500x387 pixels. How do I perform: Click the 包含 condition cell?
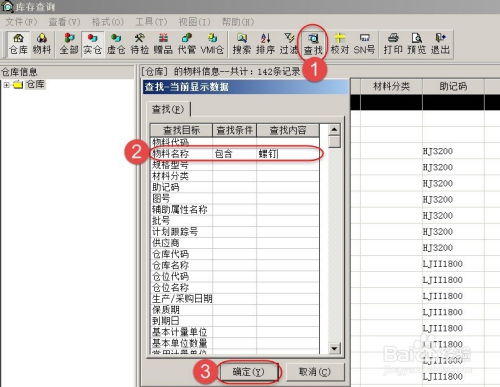[x=234, y=154]
